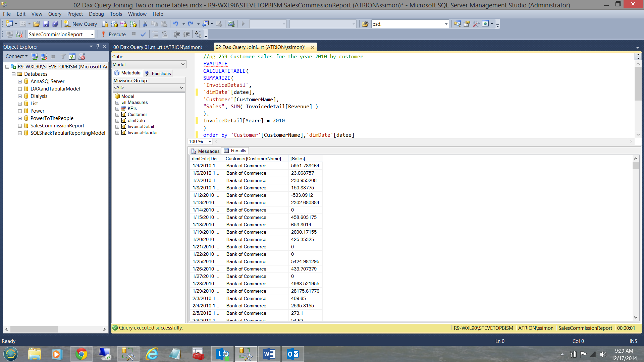The image size is (644, 362).
Task: Open the Query menu
Action: [x=55, y=14]
